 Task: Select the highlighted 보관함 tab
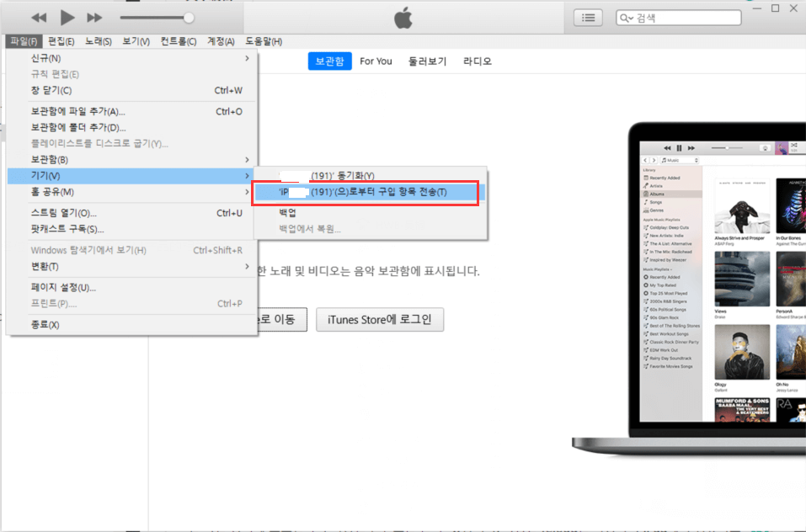[x=329, y=61]
